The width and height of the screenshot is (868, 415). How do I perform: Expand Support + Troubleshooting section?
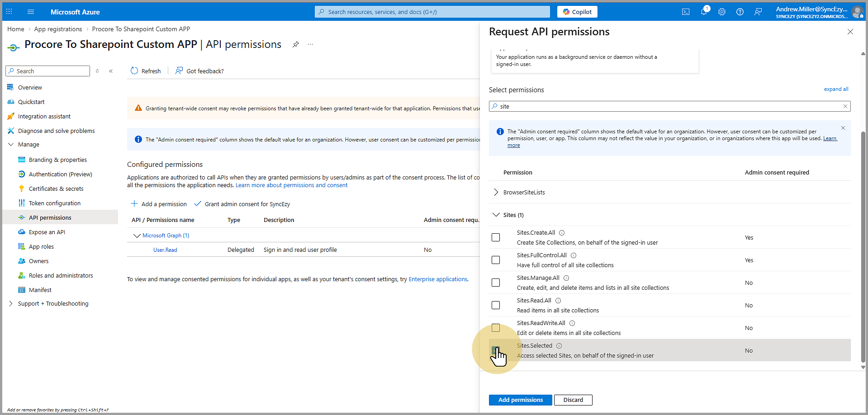click(11, 303)
